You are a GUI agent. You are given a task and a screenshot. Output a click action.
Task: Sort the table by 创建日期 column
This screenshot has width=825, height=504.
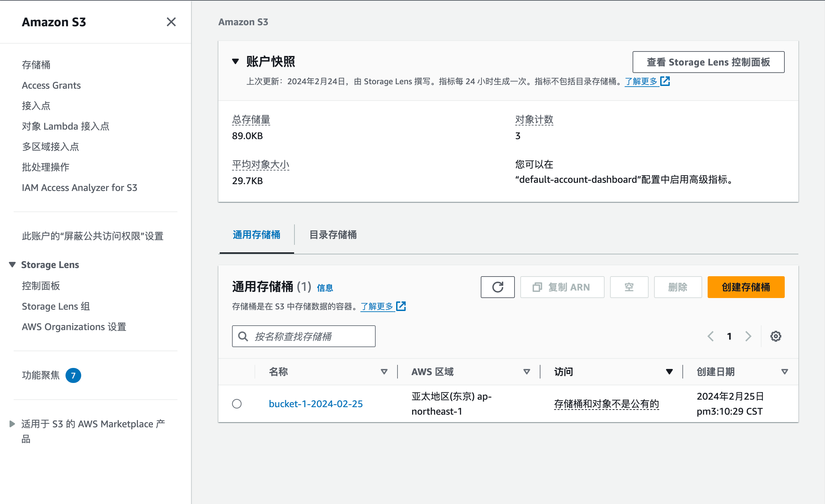tap(785, 372)
